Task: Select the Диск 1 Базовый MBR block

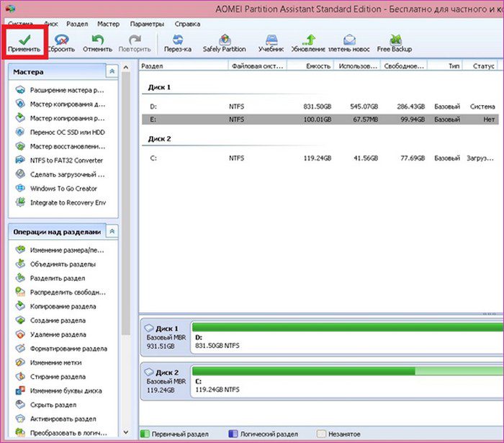Action: (x=166, y=337)
